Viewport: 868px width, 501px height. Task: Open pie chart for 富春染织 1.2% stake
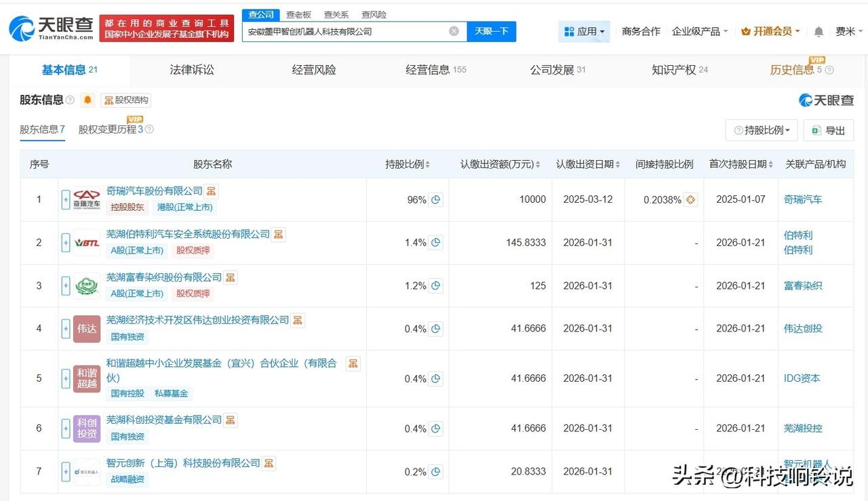436,286
